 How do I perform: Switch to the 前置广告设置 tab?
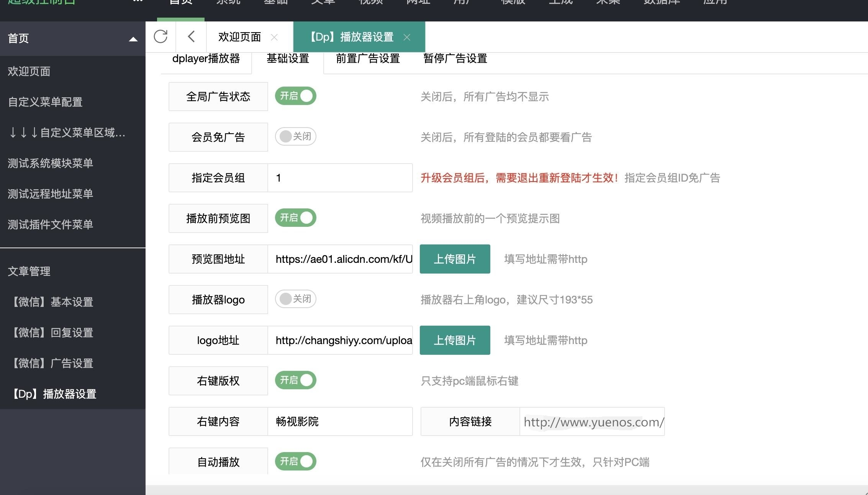tap(368, 59)
